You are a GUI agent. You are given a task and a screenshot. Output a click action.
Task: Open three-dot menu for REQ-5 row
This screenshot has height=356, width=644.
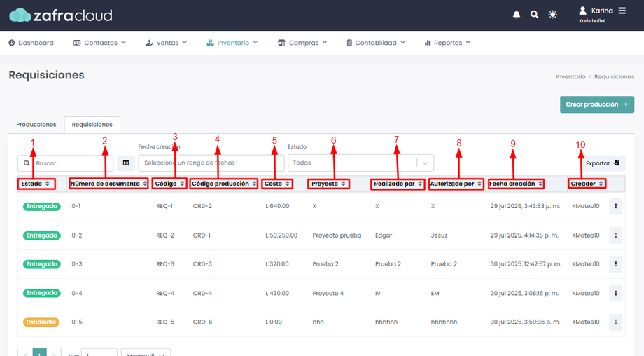point(616,322)
